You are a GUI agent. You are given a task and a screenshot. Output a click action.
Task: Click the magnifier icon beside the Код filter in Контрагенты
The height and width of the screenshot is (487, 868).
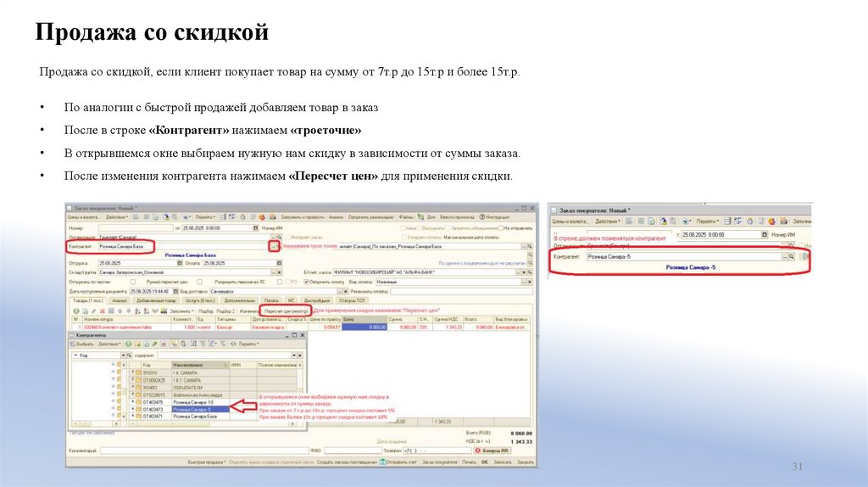[x=129, y=355]
